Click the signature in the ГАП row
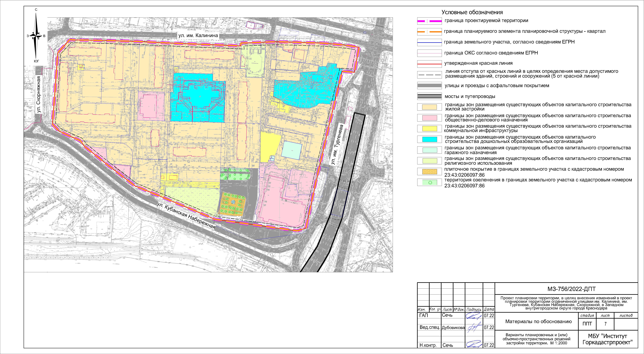Screen dimensions: 644x354 click(x=473, y=316)
